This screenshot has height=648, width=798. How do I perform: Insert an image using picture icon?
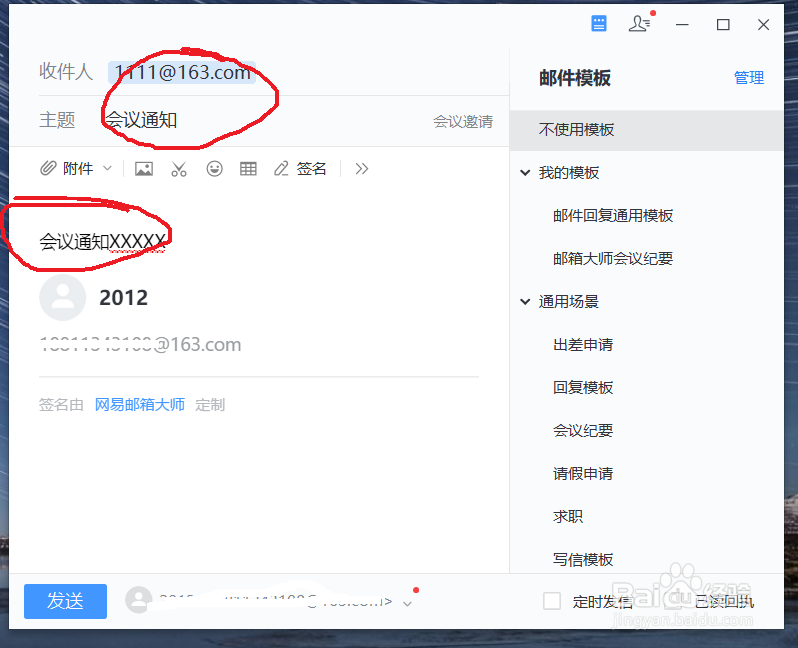144,168
